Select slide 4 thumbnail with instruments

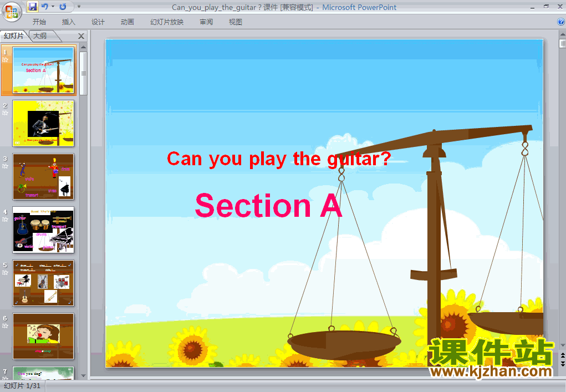click(43, 230)
